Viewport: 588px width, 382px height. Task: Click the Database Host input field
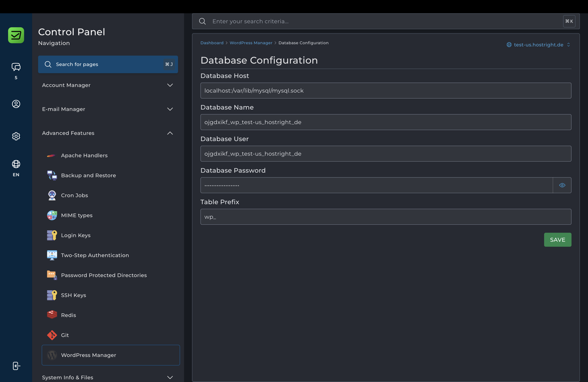click(x=386, y=91)
